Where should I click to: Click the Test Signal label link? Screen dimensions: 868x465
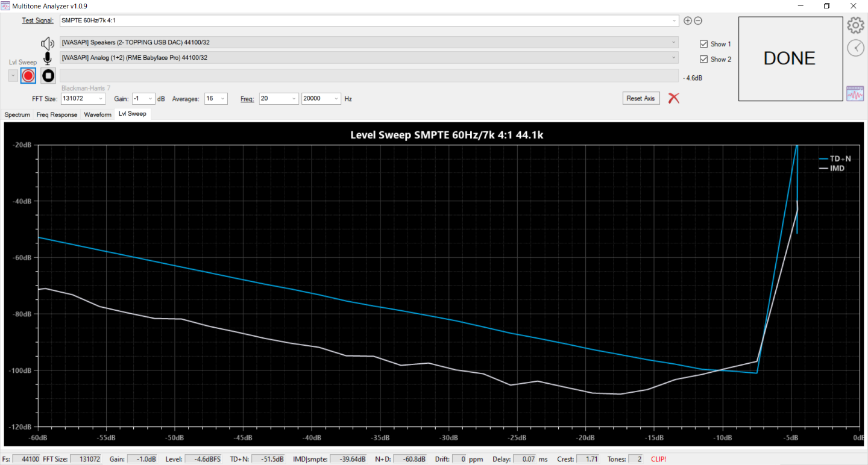pyautogui.click(x=38, y=20)
